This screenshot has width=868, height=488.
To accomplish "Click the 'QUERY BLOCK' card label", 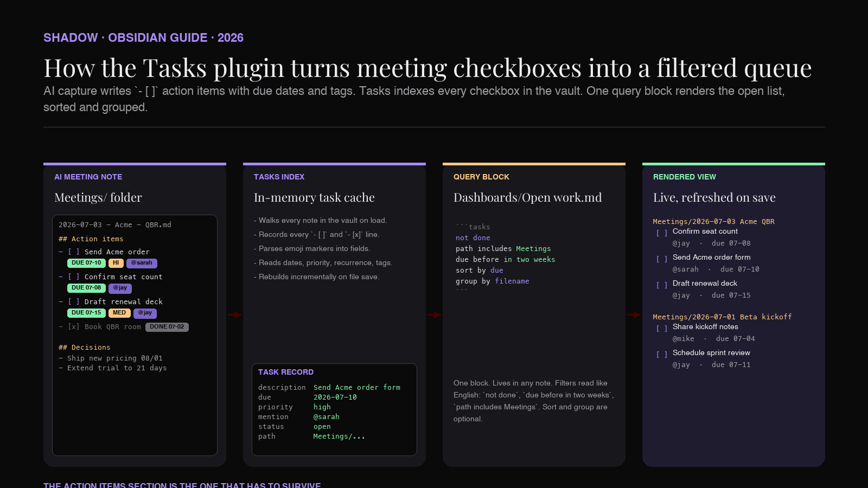I will pos(481,177).
